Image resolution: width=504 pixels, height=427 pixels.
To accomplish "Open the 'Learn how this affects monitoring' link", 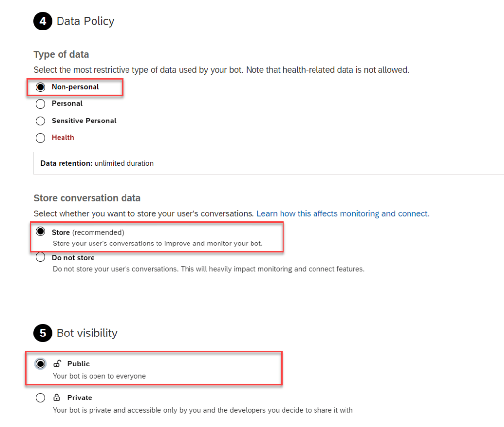I will point(343,213).
